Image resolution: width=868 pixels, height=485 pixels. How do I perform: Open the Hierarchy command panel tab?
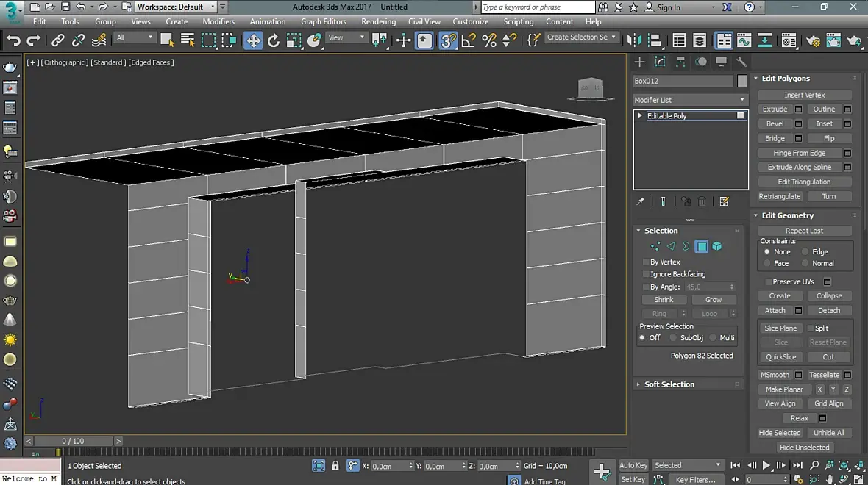point(680,62)
